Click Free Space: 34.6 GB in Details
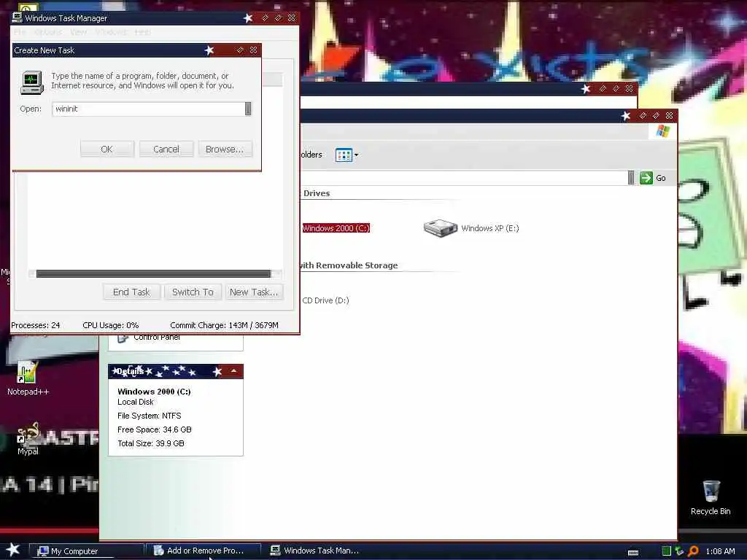The width and height of the screenshot is (747, 560). (x=155, y=429)
